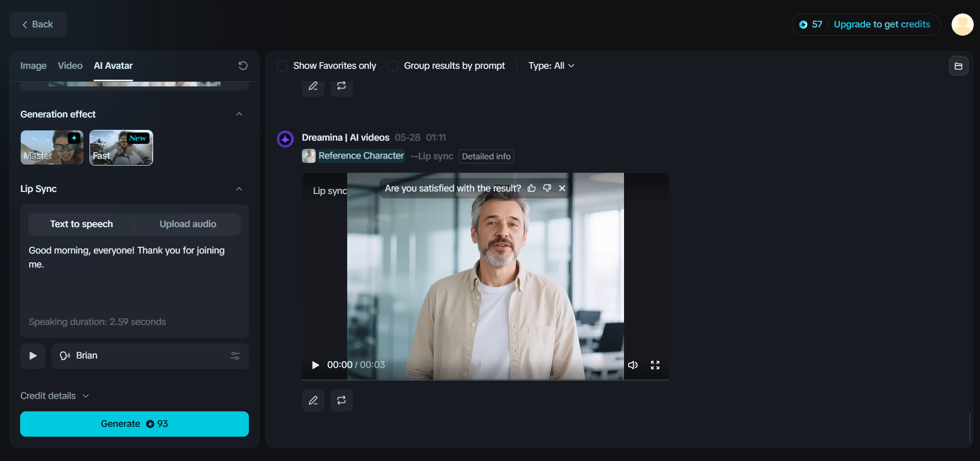Play the generated lip sync video
This screenshot has width=980, height=461.
coord(315,365)
